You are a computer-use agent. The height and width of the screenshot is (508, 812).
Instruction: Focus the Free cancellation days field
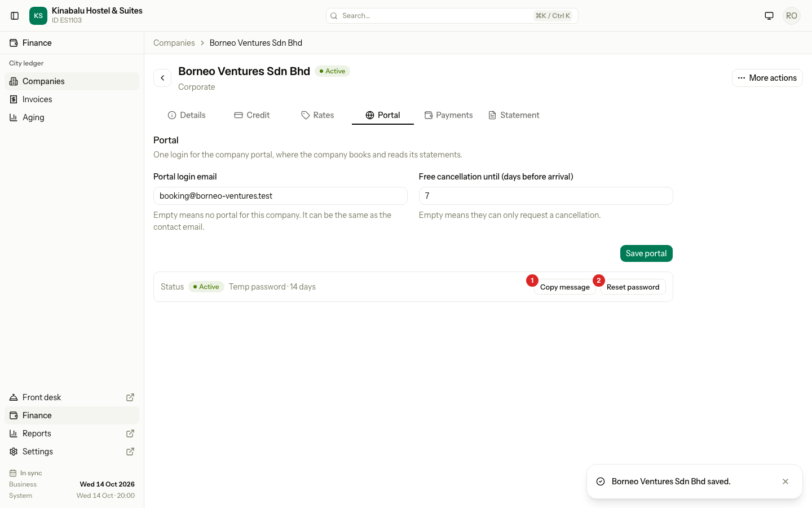pos(546,196)
